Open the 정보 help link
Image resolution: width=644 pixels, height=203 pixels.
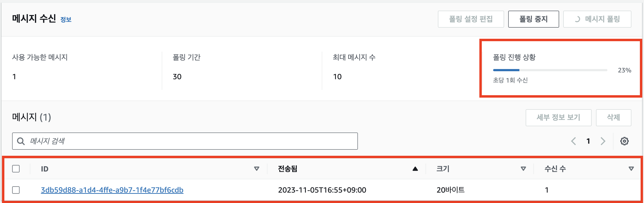coord(66,20)
